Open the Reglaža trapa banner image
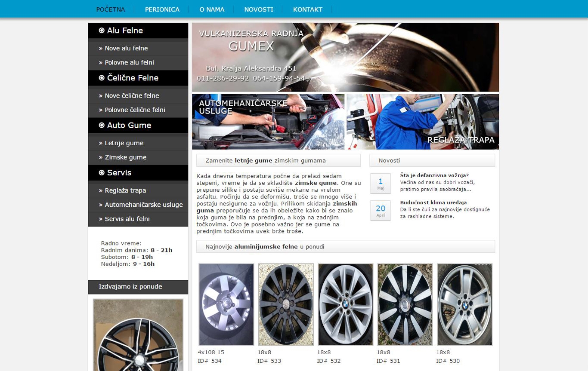Screen dimensions: 588x371 [423, 122]
